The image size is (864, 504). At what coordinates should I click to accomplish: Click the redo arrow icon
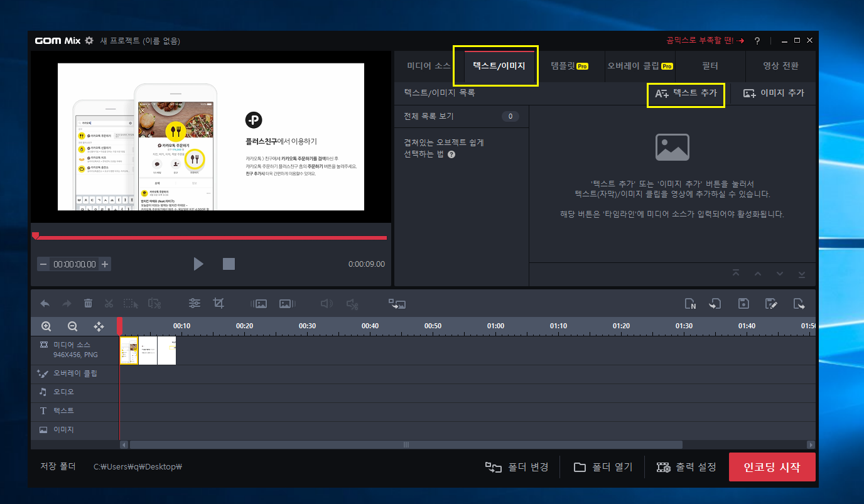[x=67, y=304]
